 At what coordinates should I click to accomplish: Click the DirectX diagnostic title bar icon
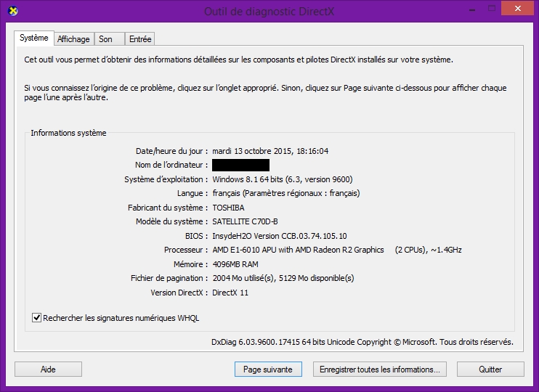tap(13, 11)
